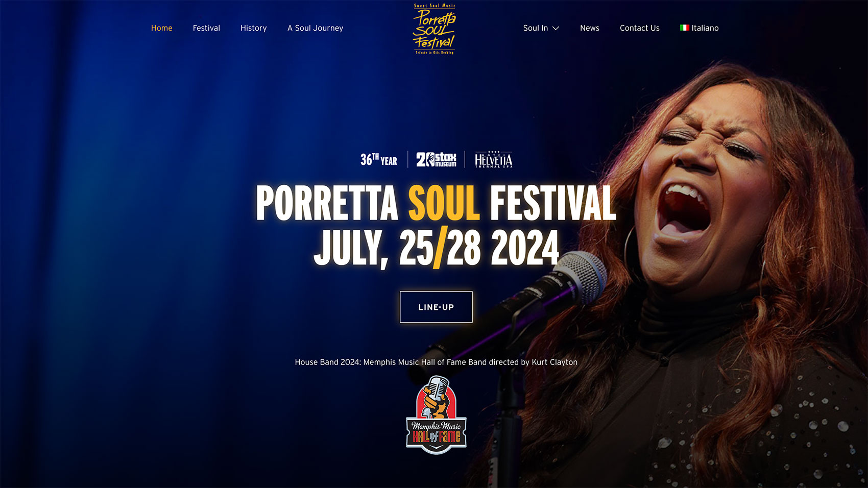The height and width of the screenshot is (488, 868).
Task: Expand the Soul In dropdown chevron
Action: (x=556, y=28)
